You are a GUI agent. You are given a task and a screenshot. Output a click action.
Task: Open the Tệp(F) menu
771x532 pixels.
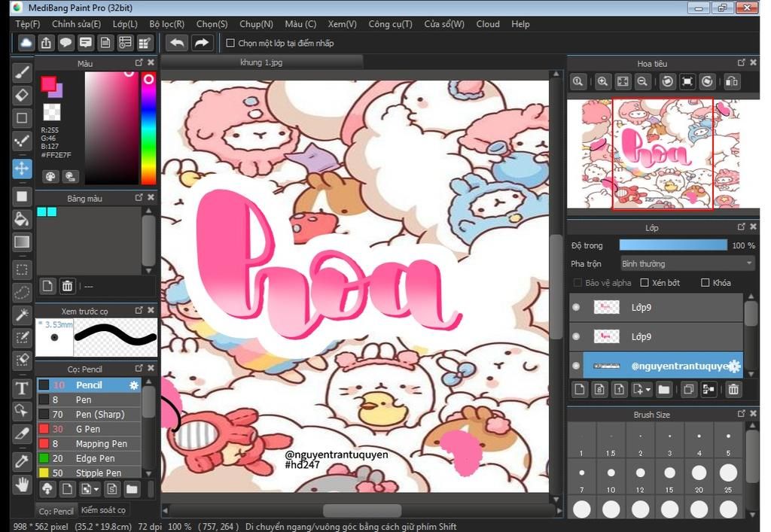pyautogui.click(x=28, y=23)
